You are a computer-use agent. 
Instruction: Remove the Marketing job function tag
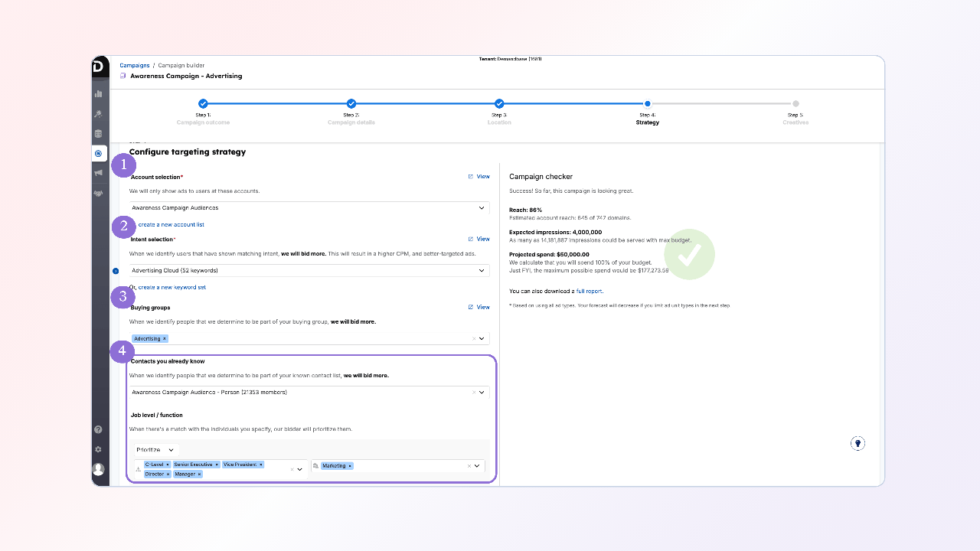pyautogui.click(x=350, y=465)
